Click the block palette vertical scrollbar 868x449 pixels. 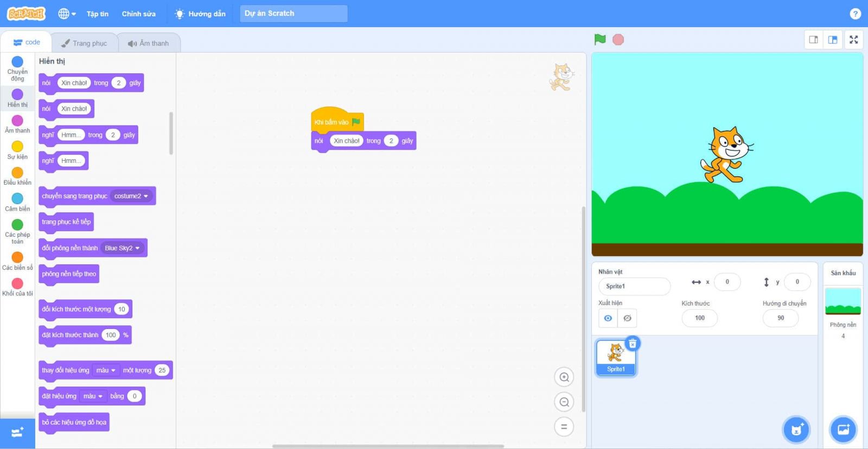[171, 133]
